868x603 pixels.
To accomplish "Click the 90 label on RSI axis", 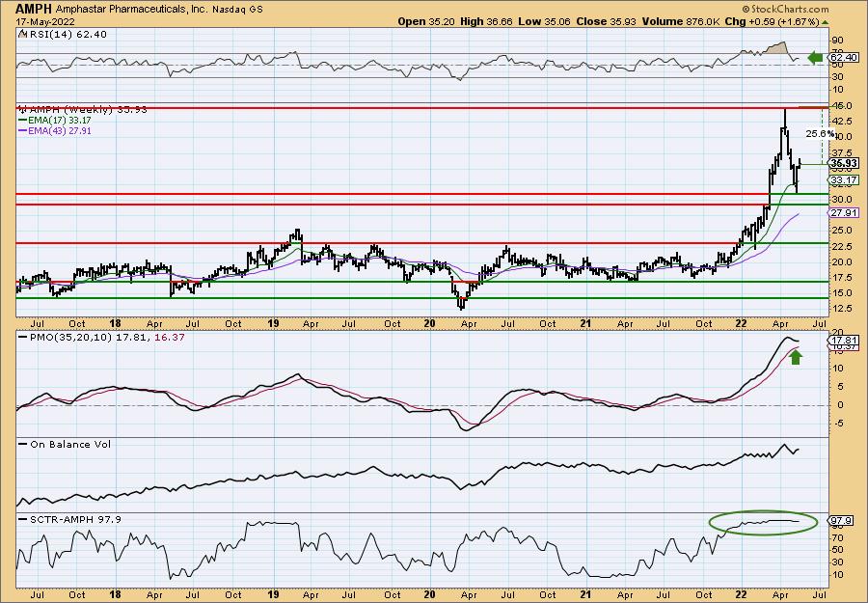I will pos(837,40).
